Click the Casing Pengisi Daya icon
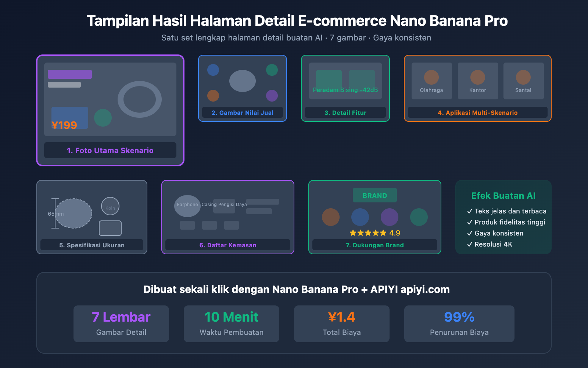The image size is (588, 368). tap(224, 206)
